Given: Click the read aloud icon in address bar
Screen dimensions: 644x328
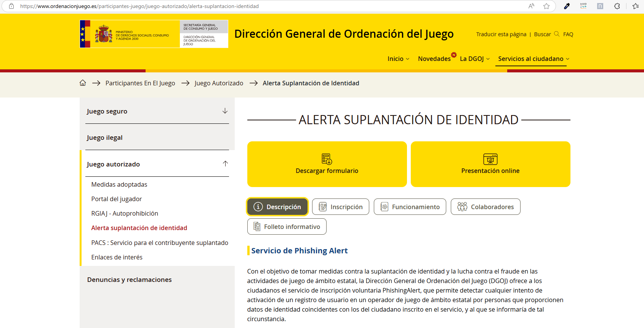Looking at the screenshot, I should (x=531, y=6).
